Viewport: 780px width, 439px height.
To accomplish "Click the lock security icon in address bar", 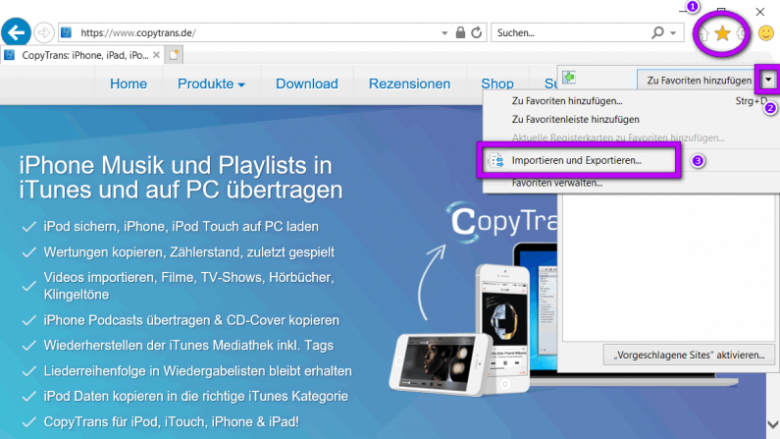I will coord(460,33).
